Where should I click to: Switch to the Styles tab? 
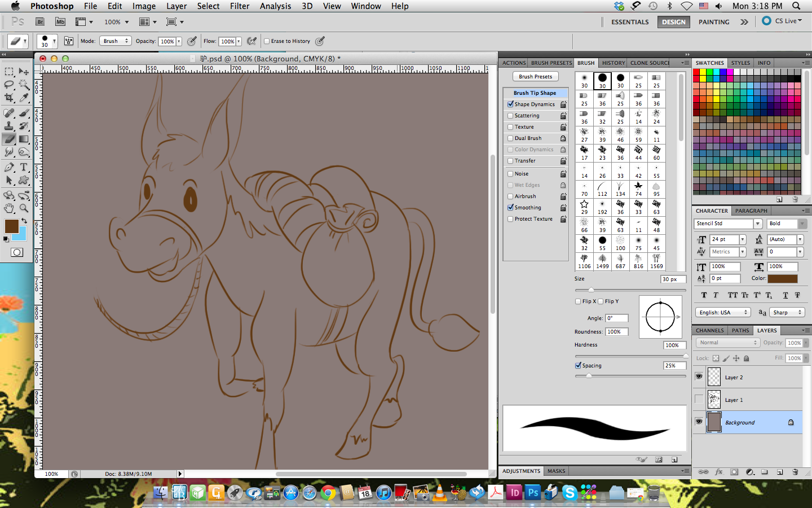tap(740, 63)
